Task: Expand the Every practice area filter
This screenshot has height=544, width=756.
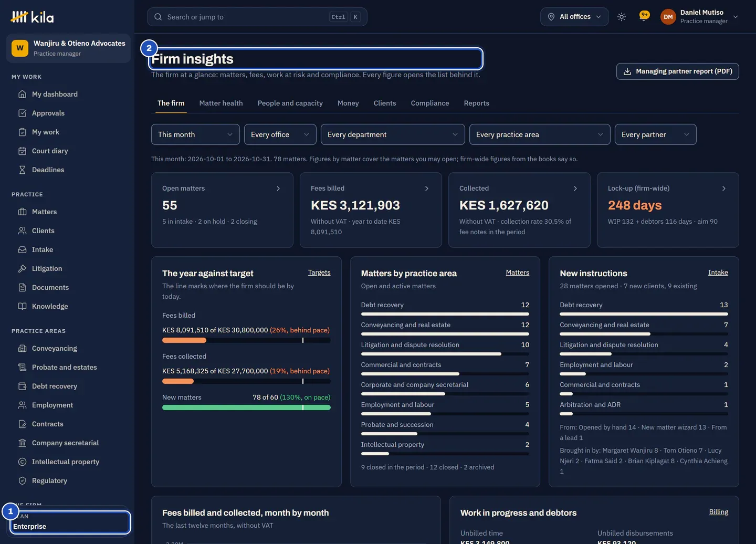Action: pos(540,134)
